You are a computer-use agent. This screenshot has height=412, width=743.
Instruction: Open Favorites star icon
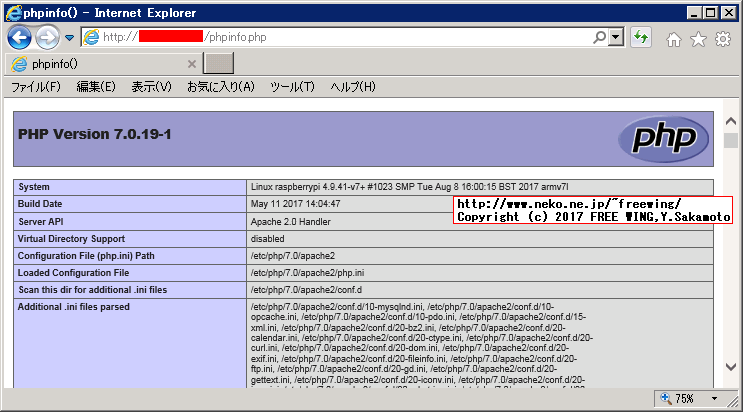(698, 39)
